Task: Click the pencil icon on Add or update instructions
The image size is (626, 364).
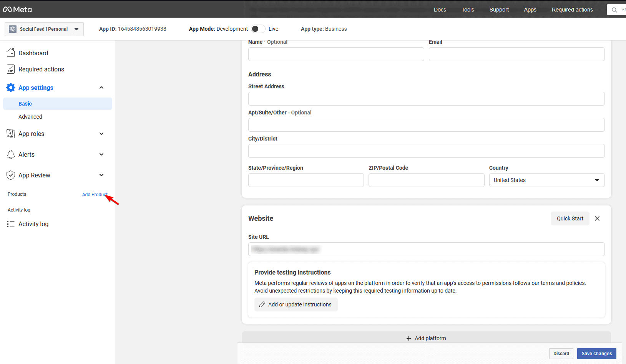Action: click(x=262, y=304)
